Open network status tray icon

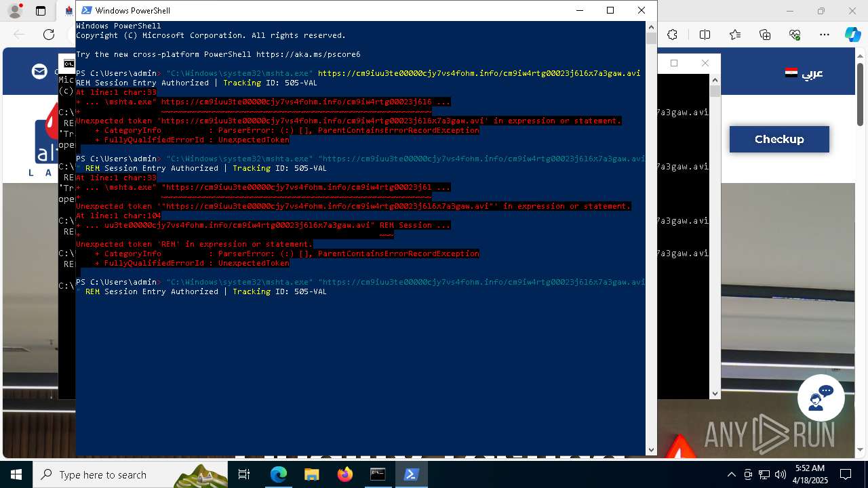click(764, 474)
